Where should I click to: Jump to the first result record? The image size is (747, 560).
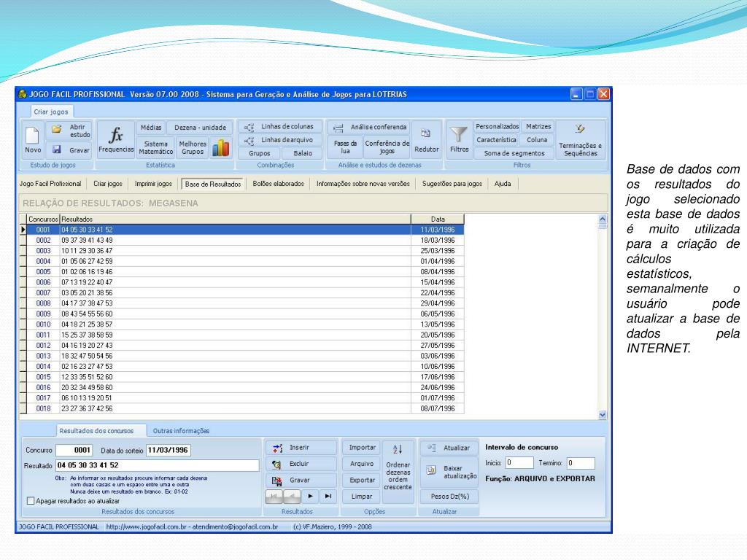click(274, 496)
